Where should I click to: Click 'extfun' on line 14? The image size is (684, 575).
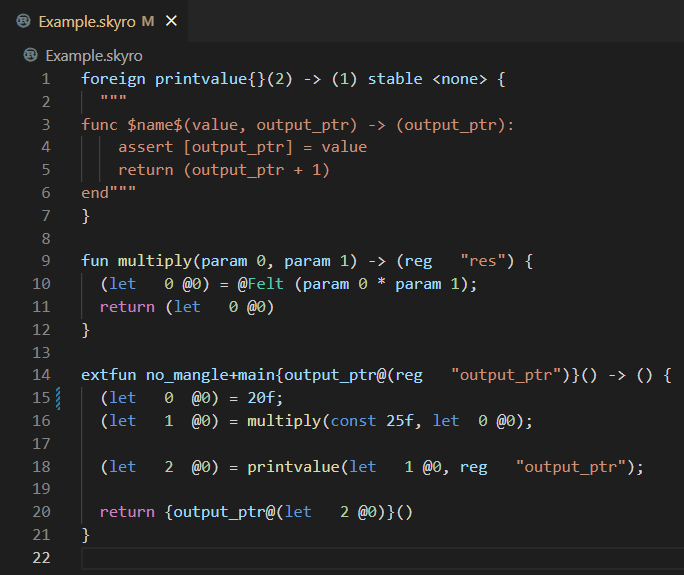click(x=109, y=375)
